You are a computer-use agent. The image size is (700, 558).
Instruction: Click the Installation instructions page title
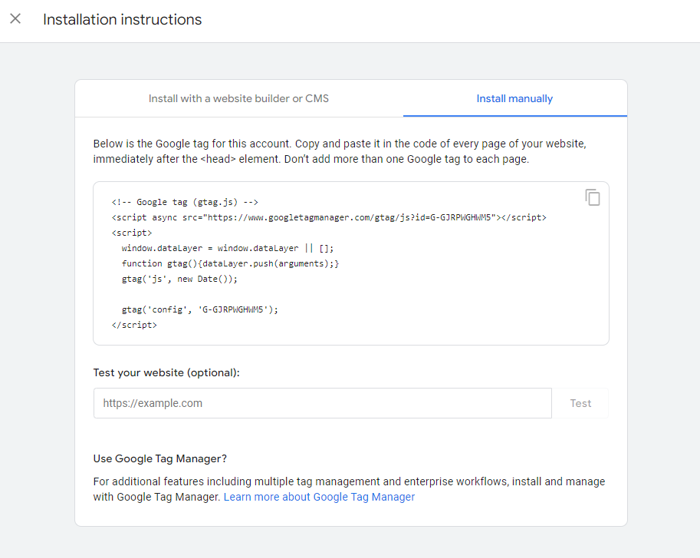coord(122,20)
